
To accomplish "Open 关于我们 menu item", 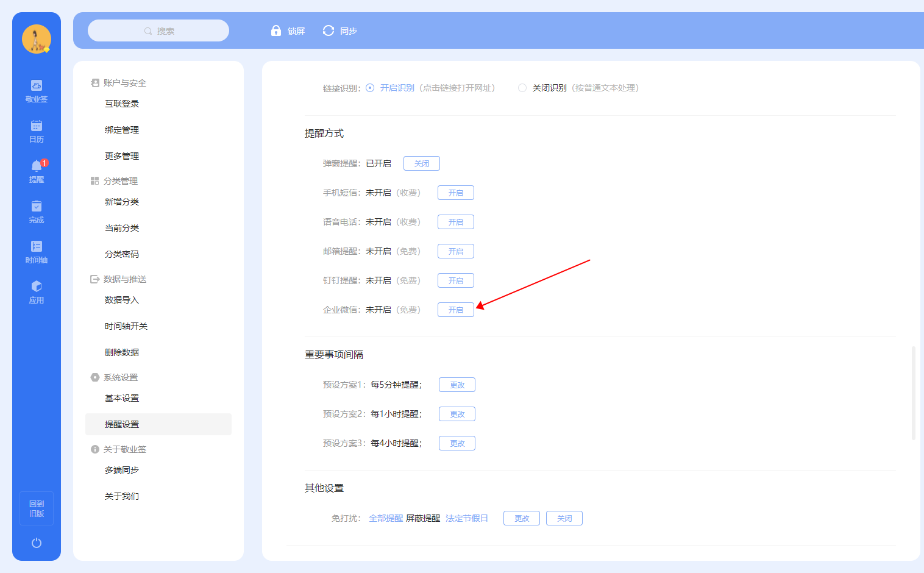I will [122, 496].
